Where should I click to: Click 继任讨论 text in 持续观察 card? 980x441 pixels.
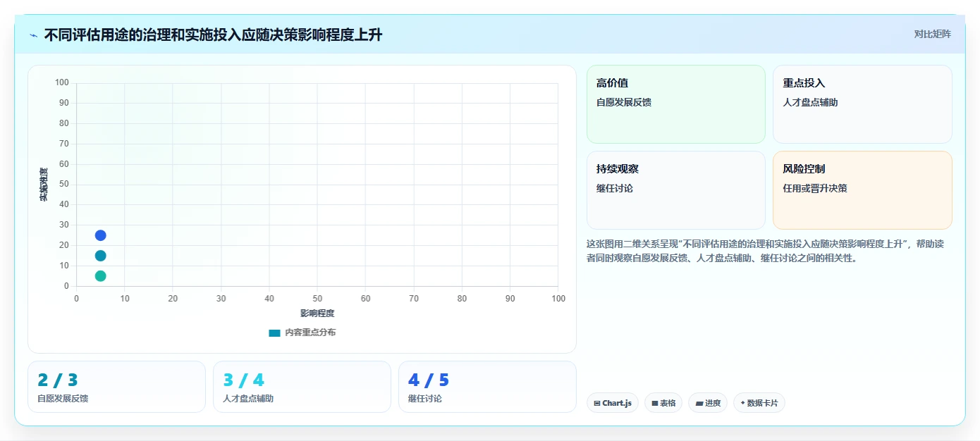(x=614, y=188)
